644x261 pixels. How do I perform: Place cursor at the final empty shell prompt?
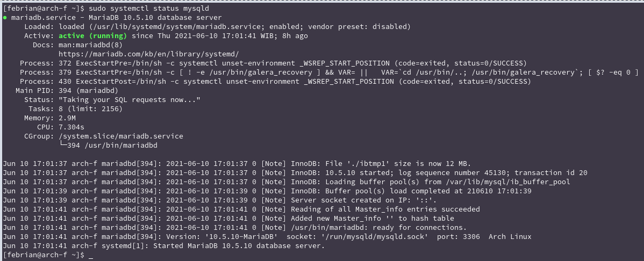click(91, 255)
